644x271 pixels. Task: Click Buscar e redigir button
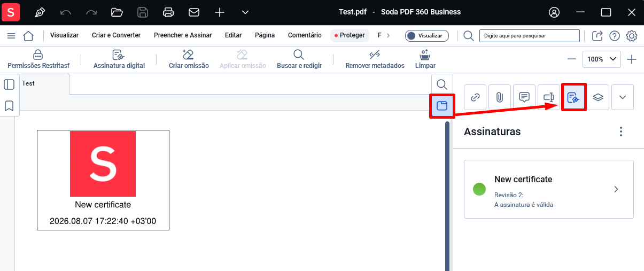point(299,59)
